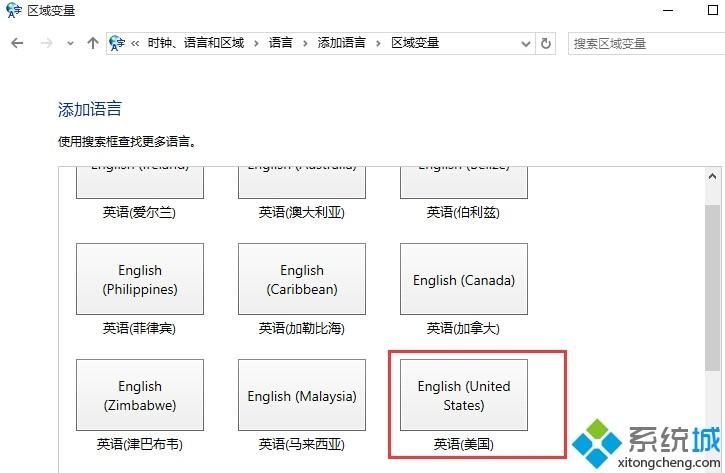The image size is (725, 473).
Task: Select English (Zimbabwe) tile
Action: pos(140,395)
